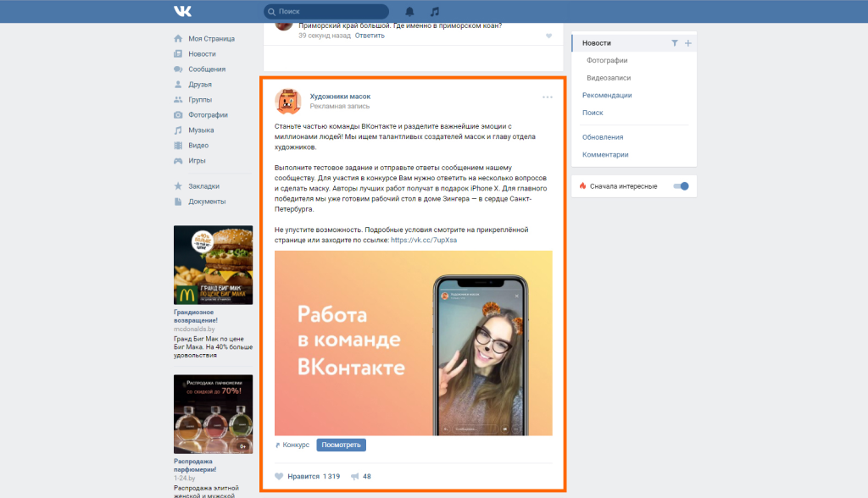Click the chat bubble icon beside Сообщения

coord(178,69)
